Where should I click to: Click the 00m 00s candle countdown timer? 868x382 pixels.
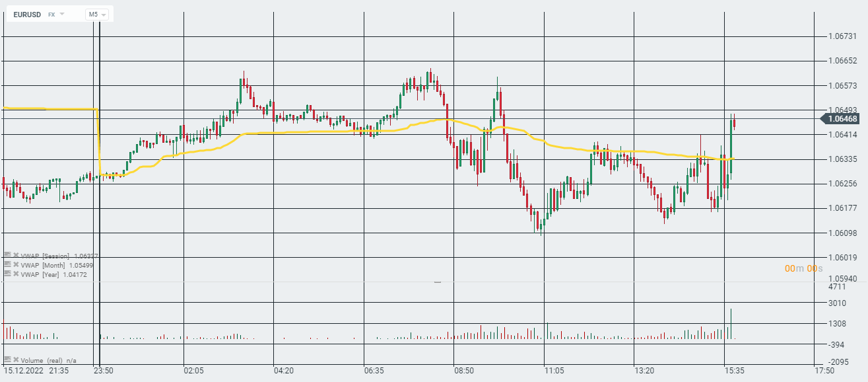point(804,268)
